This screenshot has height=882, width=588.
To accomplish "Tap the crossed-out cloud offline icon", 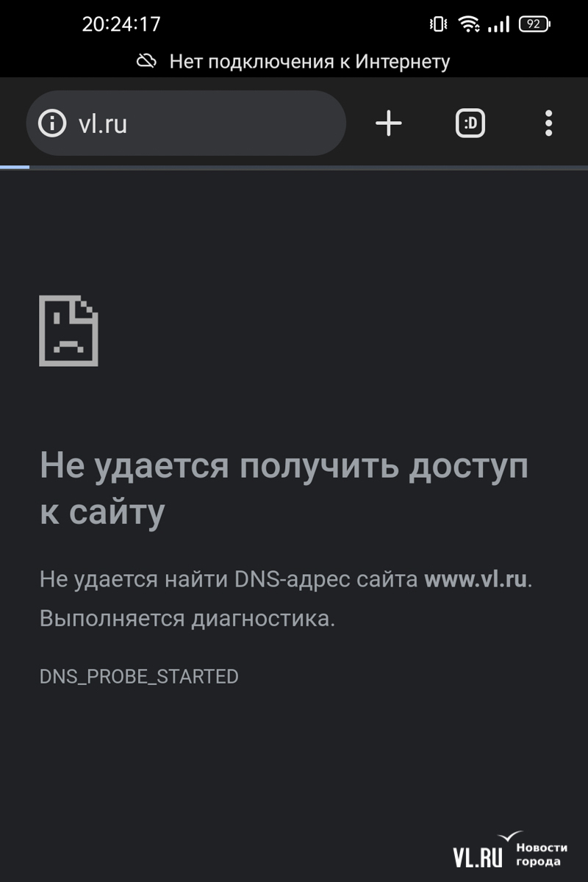I will (x=147, y=62).
